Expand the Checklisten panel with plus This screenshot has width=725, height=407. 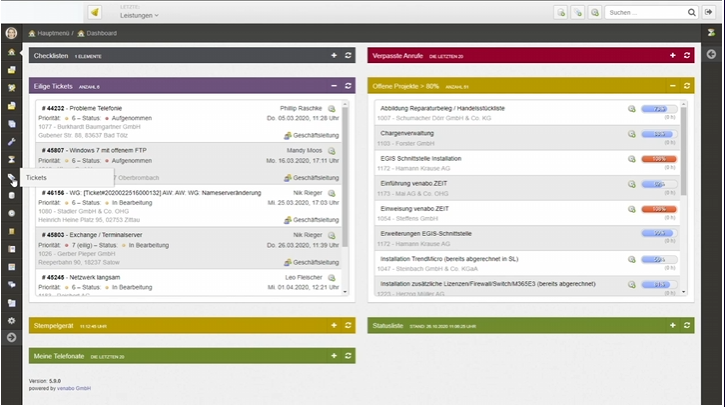[334, 56]
